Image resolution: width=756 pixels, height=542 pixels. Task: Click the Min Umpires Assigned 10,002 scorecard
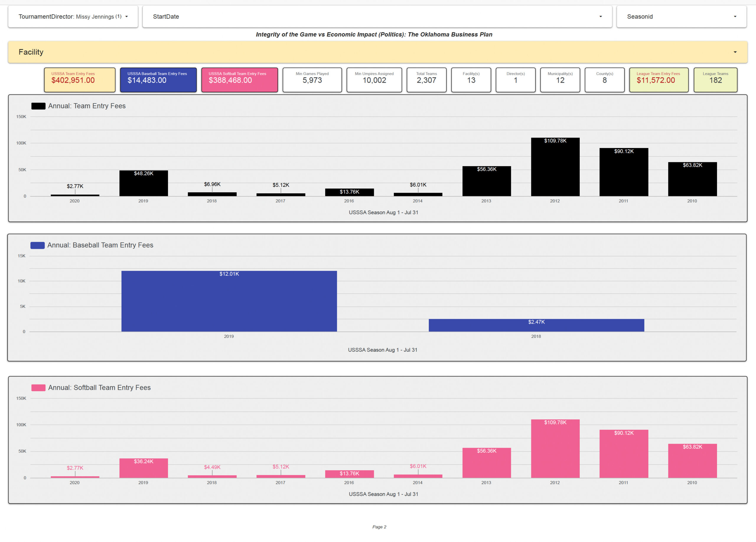pyautogui.click(x=374, y=80)
